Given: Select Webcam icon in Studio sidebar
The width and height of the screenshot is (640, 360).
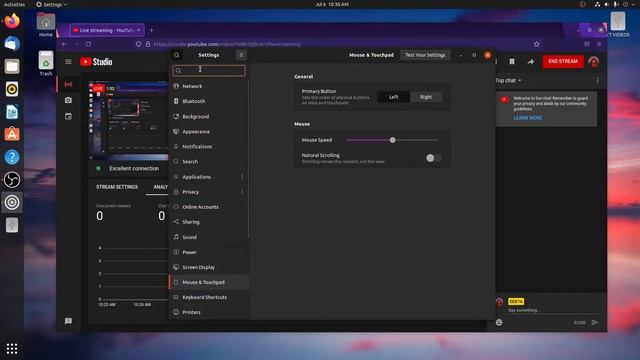Looking at the screenshot, I should [x=68, y=100].
